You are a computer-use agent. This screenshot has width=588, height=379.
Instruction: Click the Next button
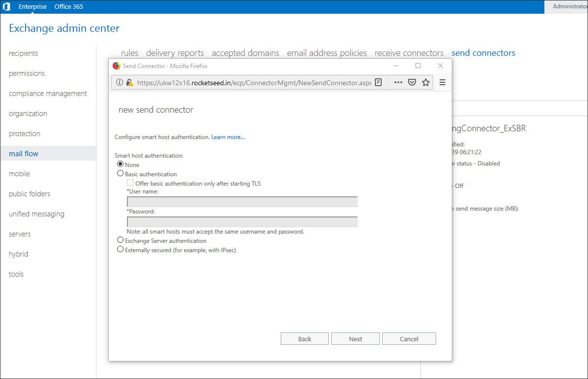click(x=355, y=339)
